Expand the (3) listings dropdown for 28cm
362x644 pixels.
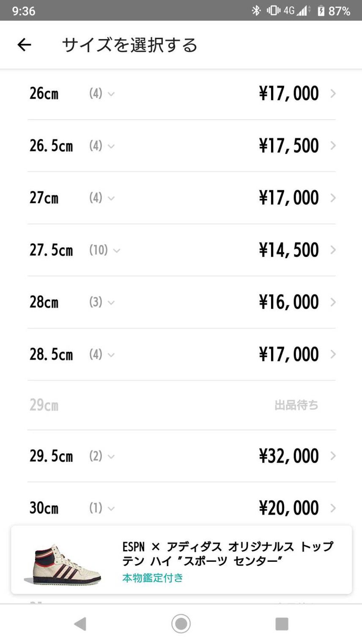click(x=101, y=302)
